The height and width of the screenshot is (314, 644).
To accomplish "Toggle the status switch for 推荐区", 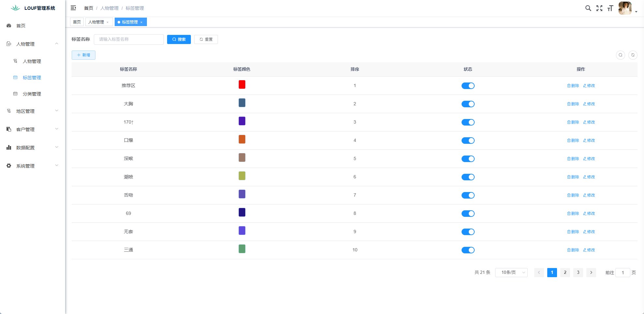I will pyautogui.click(x=468, y=86).
